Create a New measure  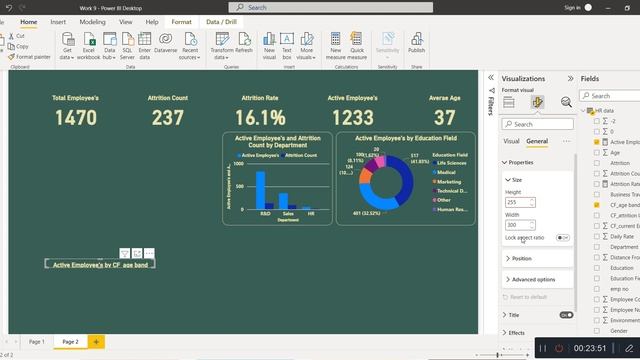click(336, 46)
